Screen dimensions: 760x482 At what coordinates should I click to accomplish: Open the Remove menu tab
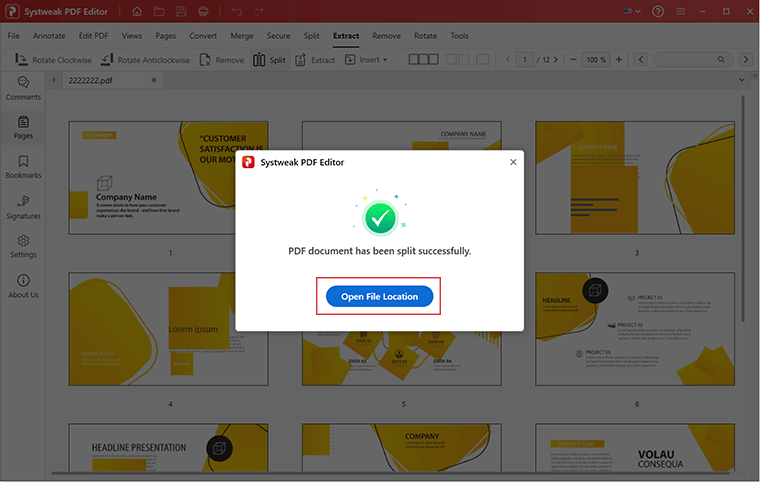[x=386, y=36]
